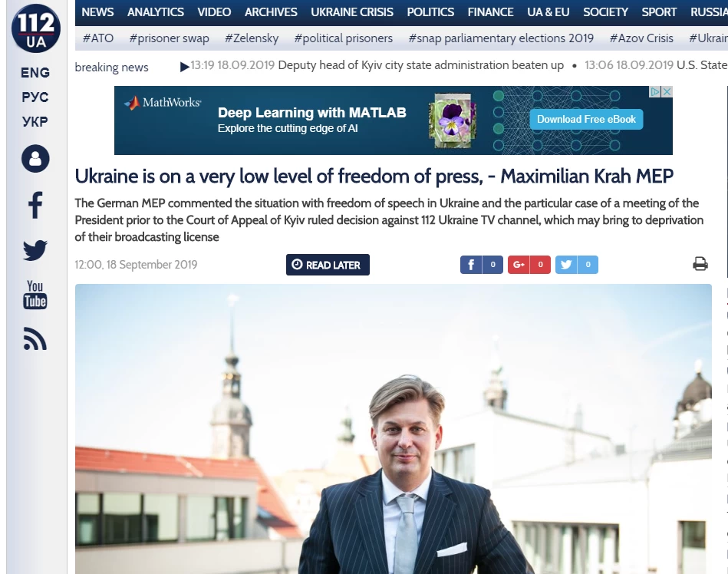The height and width of the screenshot is (574, 728).
Task: Switch site language to РУС
Action: tap(35, 97)
